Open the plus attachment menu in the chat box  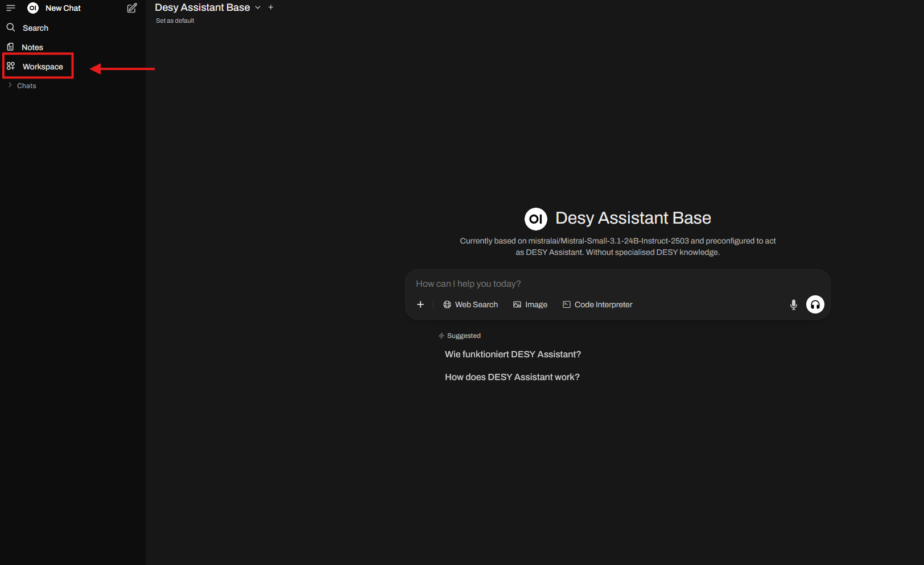420,304
